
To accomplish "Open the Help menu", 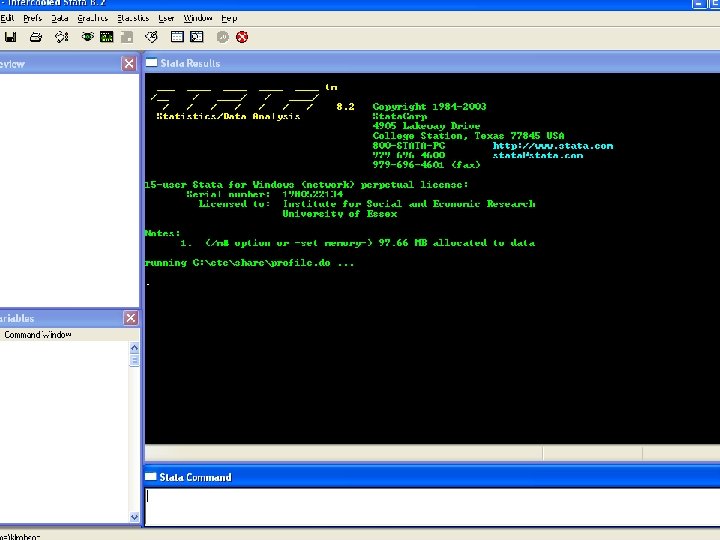I will (x=229, y=18).
